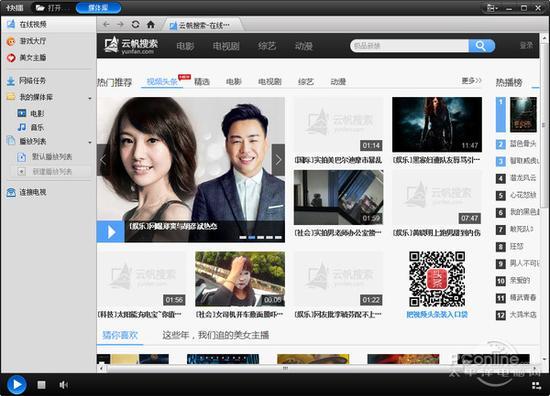Screen dimensions: 550x396
Task: Select the 视频头条 category tab
Action: tap(162, 82)
